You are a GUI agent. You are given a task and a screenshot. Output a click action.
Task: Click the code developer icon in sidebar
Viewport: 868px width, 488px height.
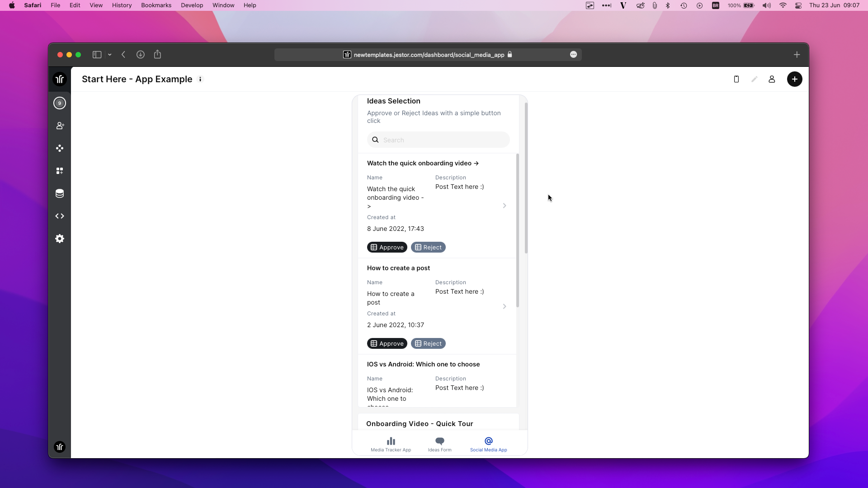(60, 216)
